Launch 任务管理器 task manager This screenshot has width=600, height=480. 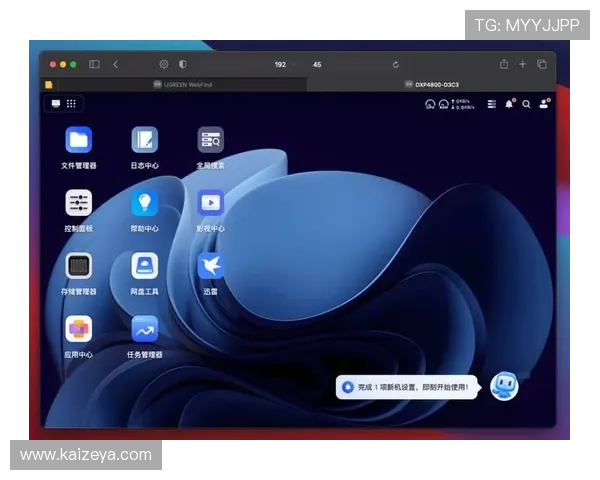(x=144, y=329)
